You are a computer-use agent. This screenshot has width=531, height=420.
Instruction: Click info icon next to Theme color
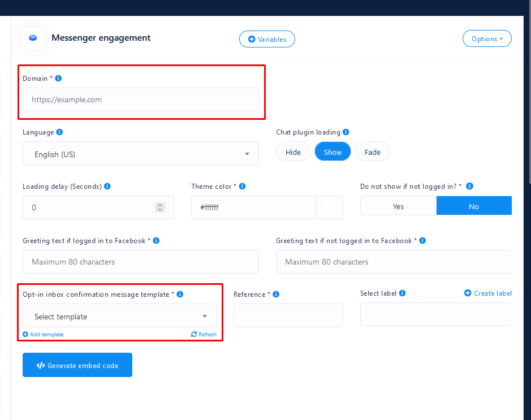243,187
